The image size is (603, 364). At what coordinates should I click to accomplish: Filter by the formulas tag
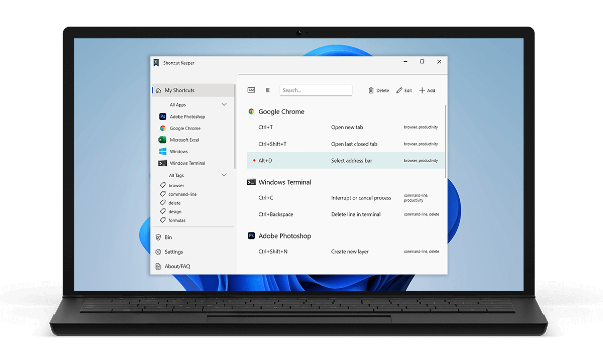(173, 220)
